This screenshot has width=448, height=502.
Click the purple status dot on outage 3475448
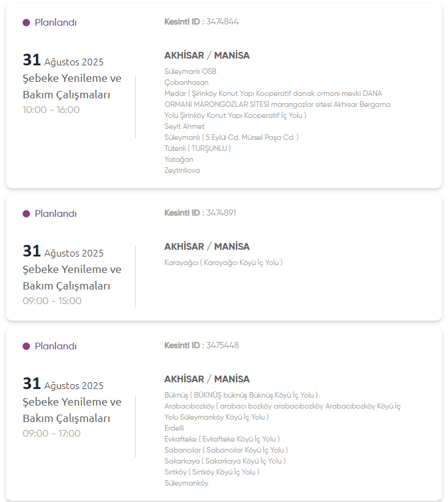coord(26,346)
